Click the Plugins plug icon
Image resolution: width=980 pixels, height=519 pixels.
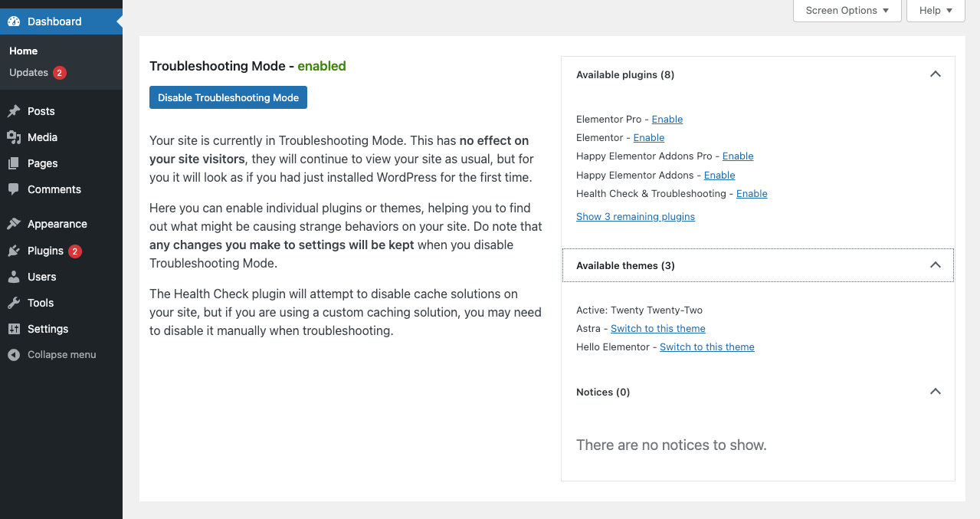point(14,251)
